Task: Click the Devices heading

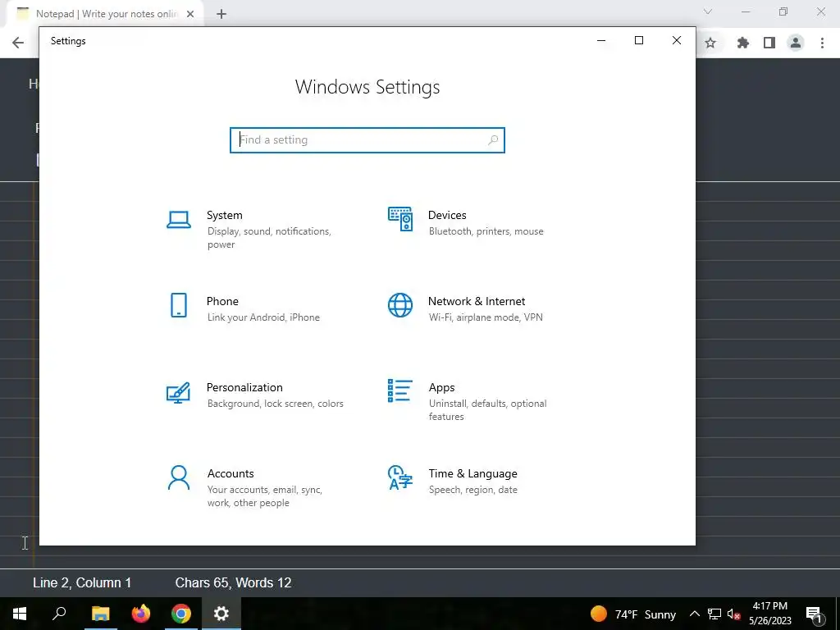Action: [447, 216]
